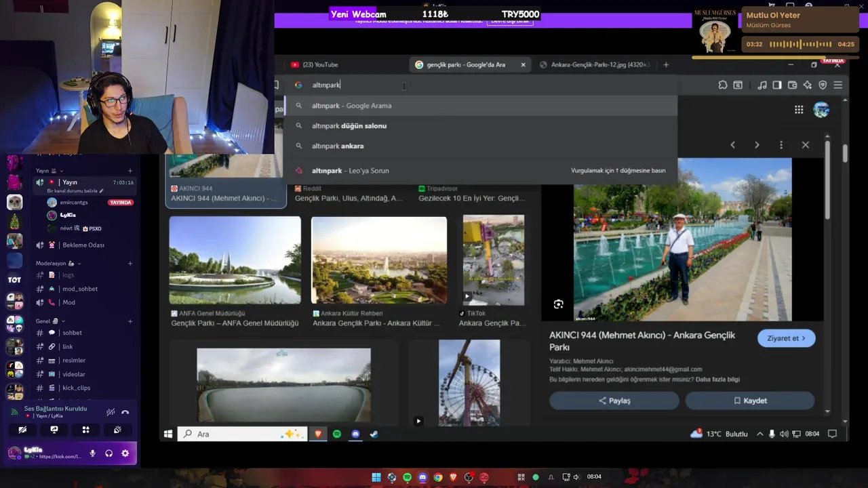Viewport: 868px width, 488px height.
Task: Open the three-dot menu in image preview
Action: pos(781,145)
